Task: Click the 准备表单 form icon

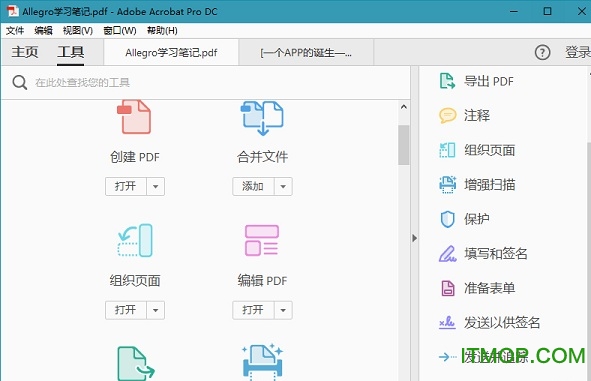Action: 448,288
